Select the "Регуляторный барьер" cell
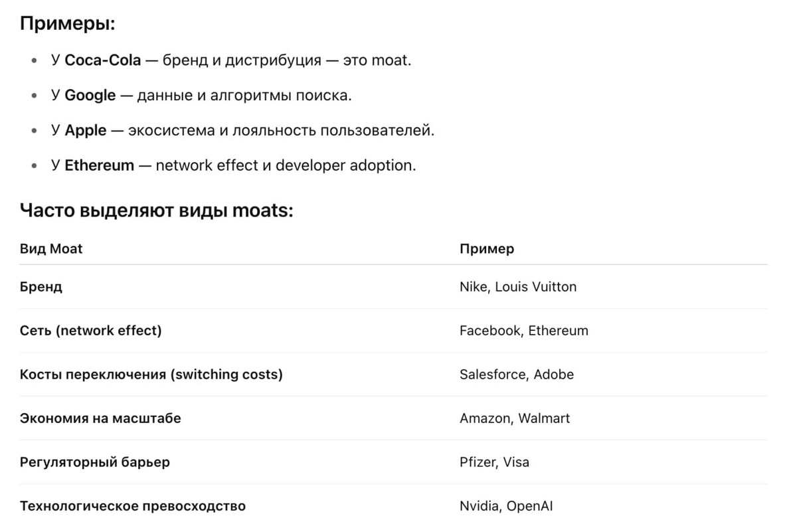Screen dimensions: 797x532 click(95, 462)
